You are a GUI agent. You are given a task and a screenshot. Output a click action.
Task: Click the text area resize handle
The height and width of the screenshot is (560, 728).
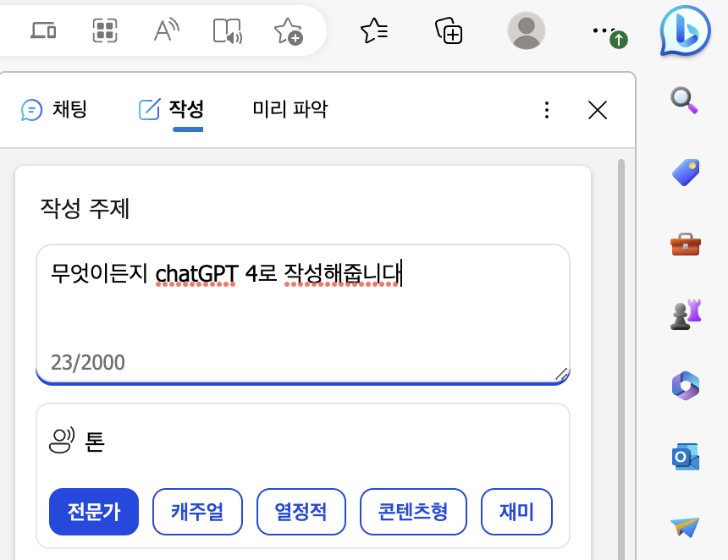pyautogui.click(x=562, y=375)
